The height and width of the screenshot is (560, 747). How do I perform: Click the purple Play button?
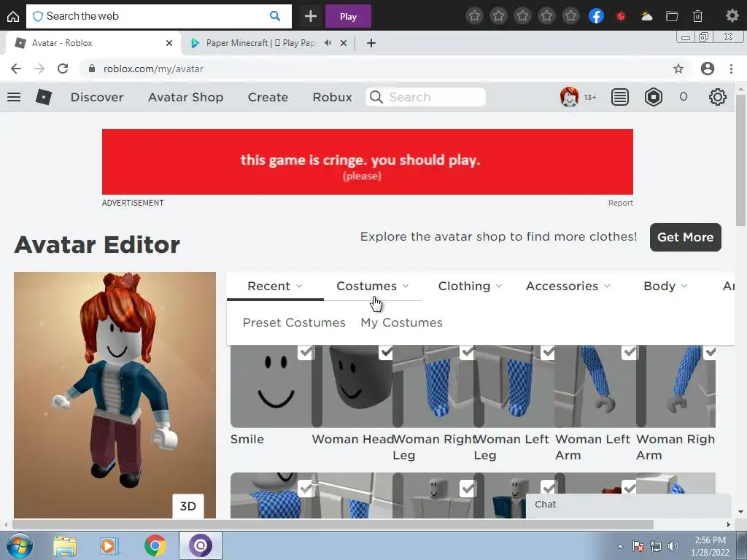pos(348,17)
